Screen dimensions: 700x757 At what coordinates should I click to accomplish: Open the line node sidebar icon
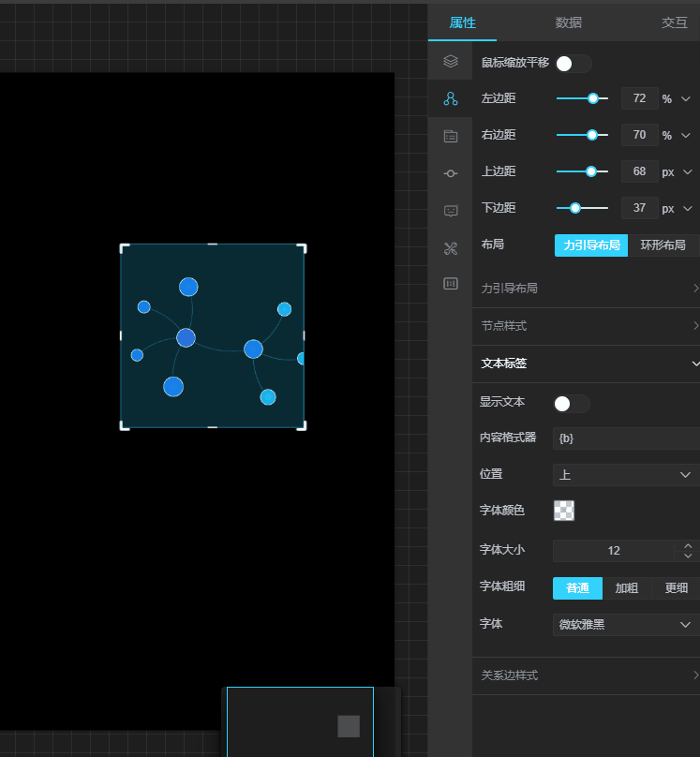coord(450,173)
